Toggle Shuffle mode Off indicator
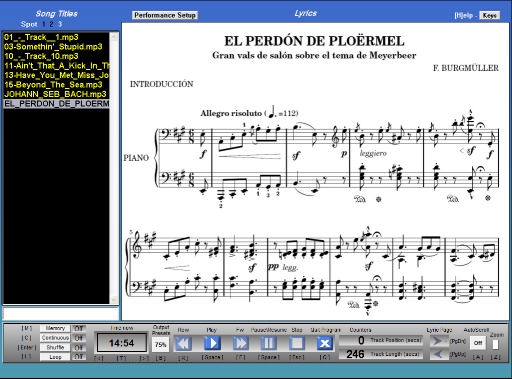 coord(79,347)
